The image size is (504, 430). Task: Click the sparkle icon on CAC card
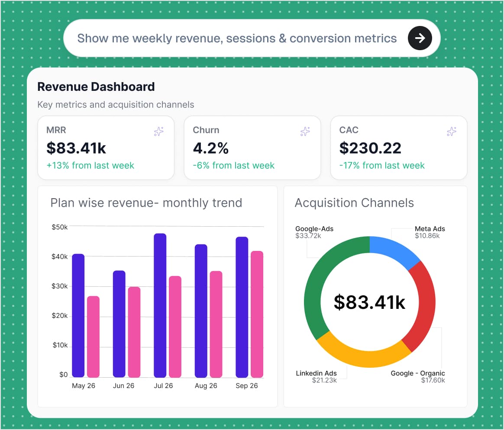[x=452, y=131]
